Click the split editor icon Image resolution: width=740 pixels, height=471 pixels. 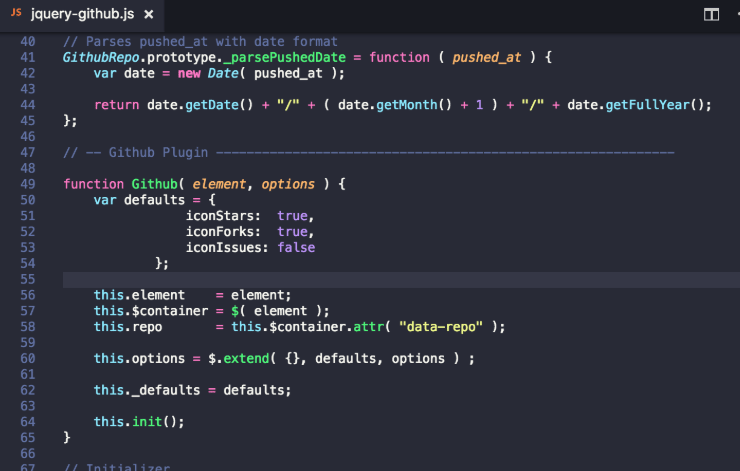pyautogui.click(x=711, y=15)
